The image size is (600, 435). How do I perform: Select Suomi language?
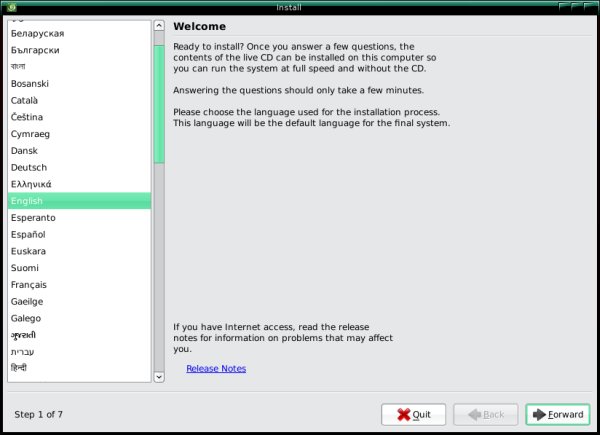point(79,268)
